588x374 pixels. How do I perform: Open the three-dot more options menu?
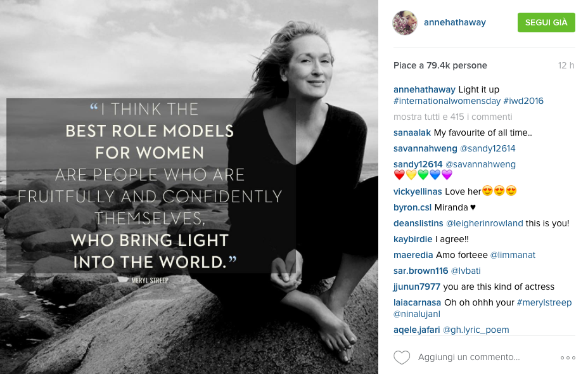click(568, 358)
